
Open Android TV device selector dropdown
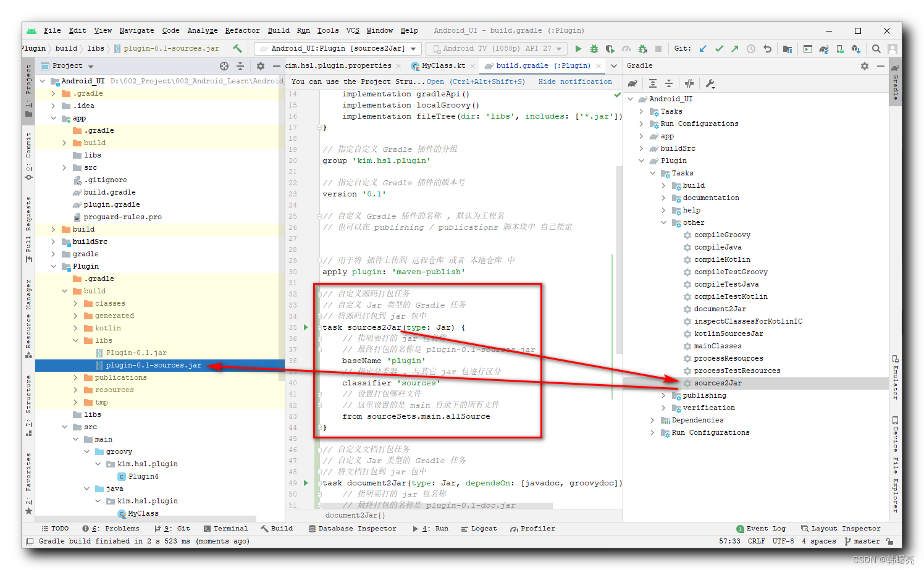point(497,48)
